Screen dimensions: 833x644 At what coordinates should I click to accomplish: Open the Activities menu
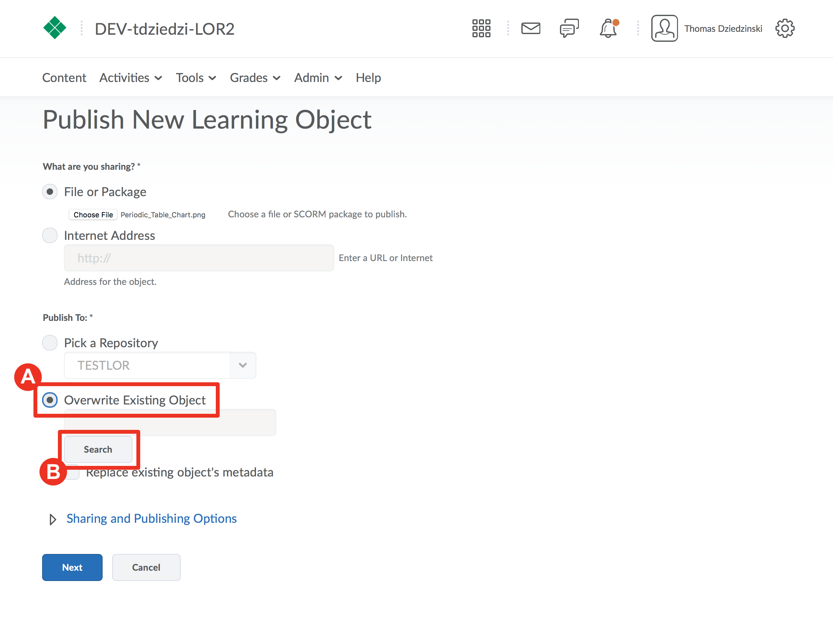coord(131,77)
